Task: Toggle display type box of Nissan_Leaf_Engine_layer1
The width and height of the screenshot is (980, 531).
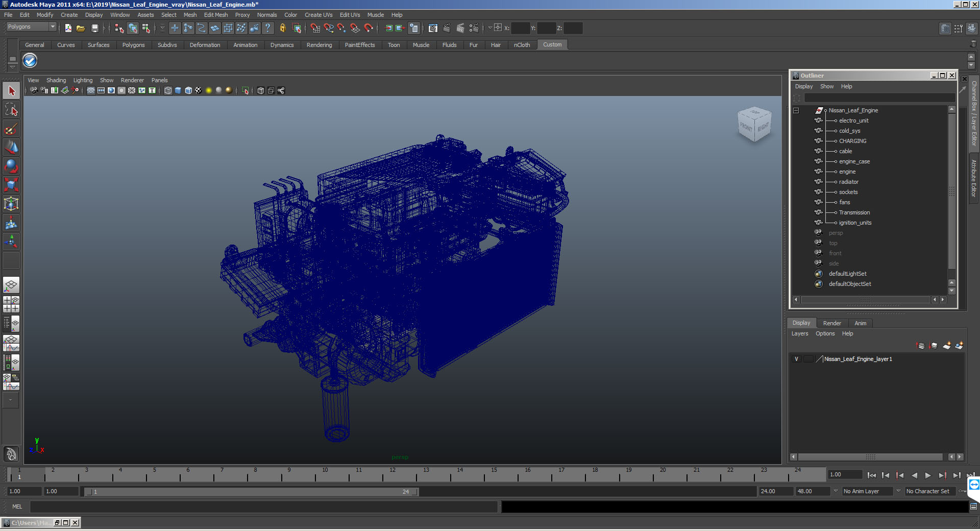Action: tap(808, 359)
